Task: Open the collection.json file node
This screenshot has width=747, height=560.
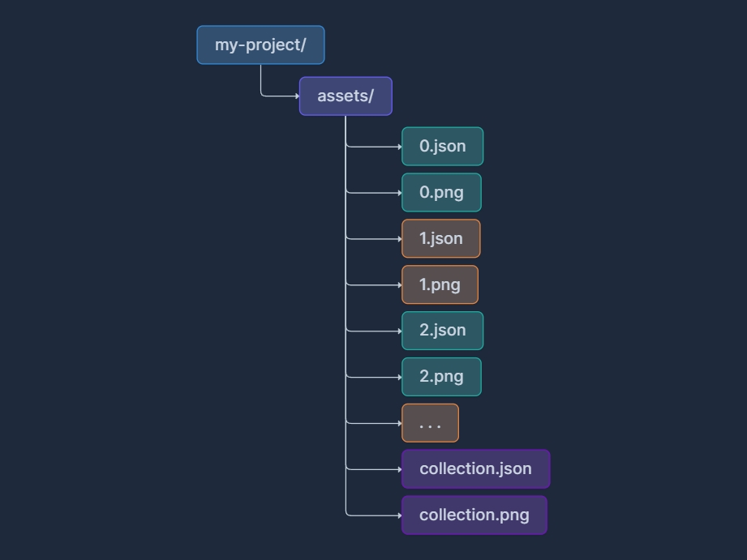Action: click(475, 469)
